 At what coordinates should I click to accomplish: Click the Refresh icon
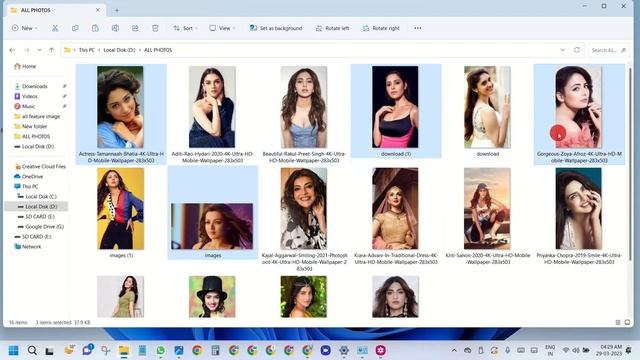(x=577, y=50)
